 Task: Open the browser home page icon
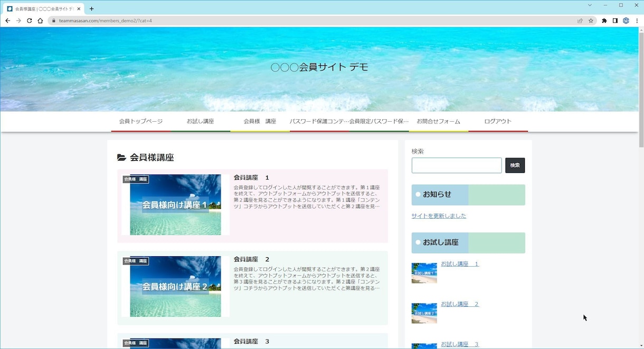tap(40, 21)
